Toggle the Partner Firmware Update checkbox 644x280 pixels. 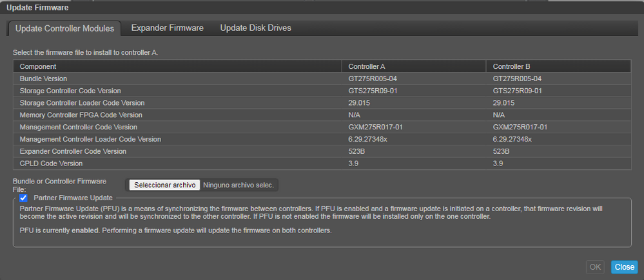(23, 198)
